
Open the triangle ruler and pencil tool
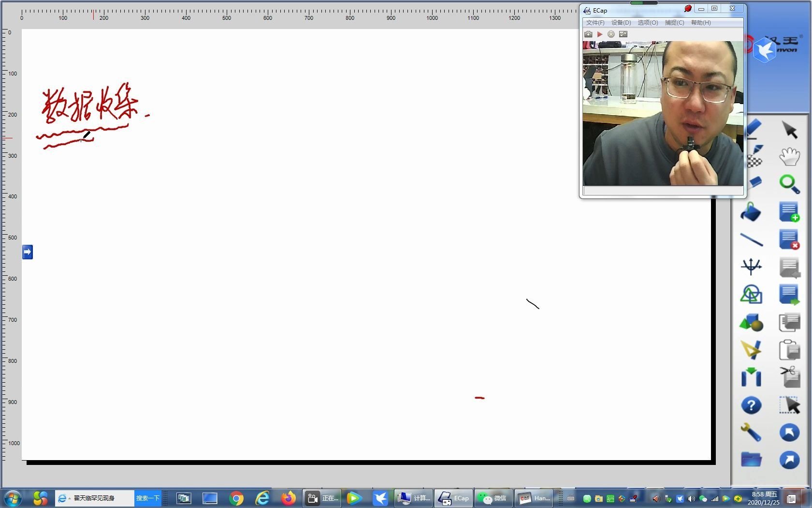click(751, 349)
